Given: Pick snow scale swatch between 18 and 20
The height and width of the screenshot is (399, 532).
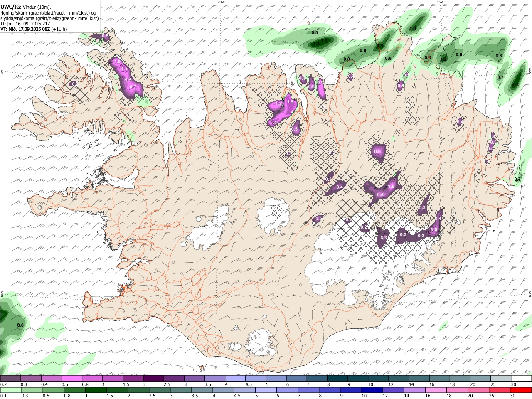Looking at the screenshot, I should click(x=460, y=379).
